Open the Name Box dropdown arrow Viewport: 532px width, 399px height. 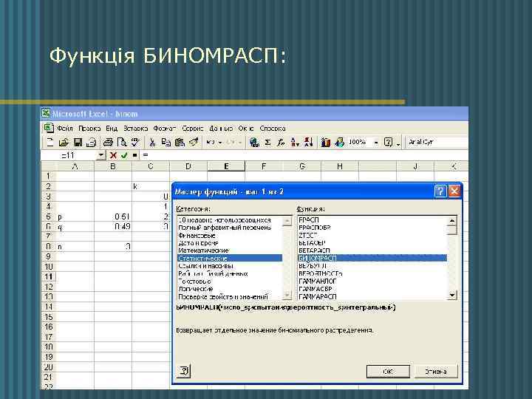(x=101, y=155)
